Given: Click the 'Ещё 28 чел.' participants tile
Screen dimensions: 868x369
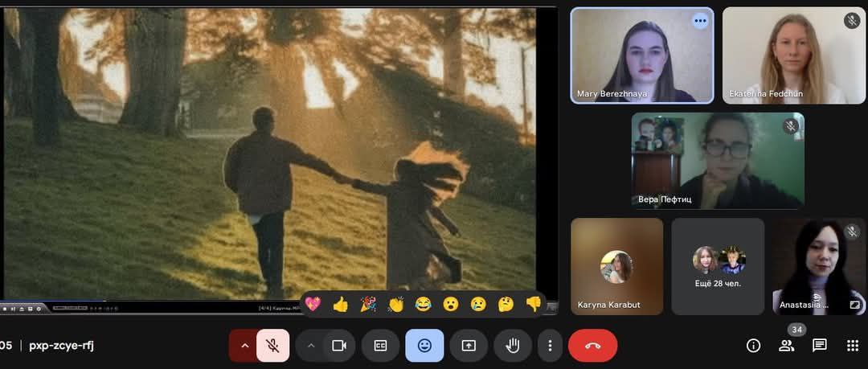Looking at the screenshot, I should click(718, 266).
